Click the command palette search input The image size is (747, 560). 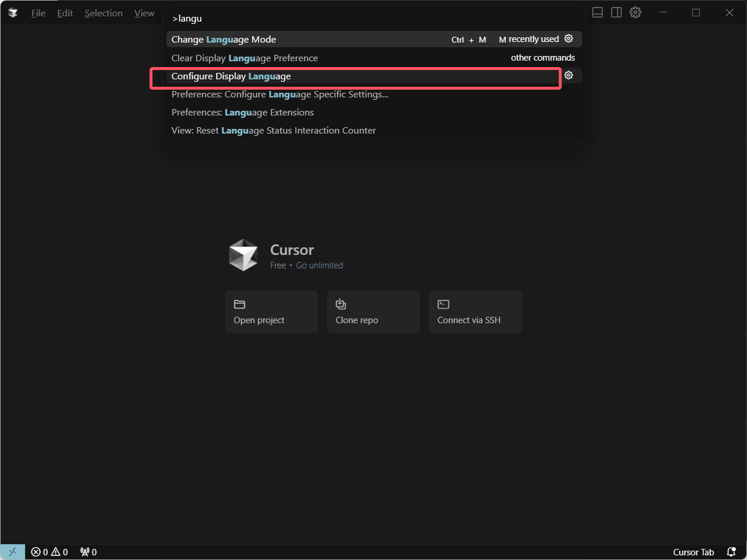click(x=374, y=19)
